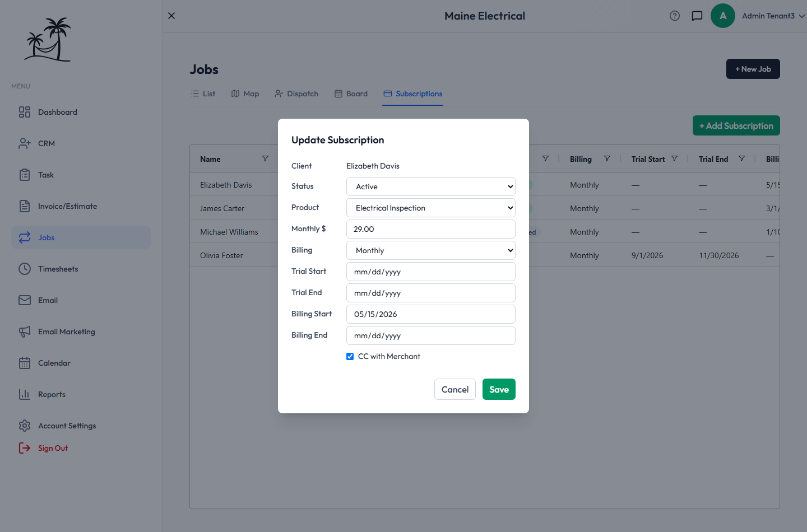Open the chat messages icon
Viewport: 807px width, 532px height.
pos(697,16)
